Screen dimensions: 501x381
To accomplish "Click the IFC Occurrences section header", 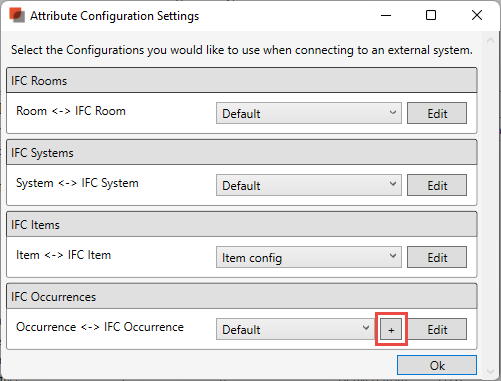I will pyautogui.click(x=242, y=296).
